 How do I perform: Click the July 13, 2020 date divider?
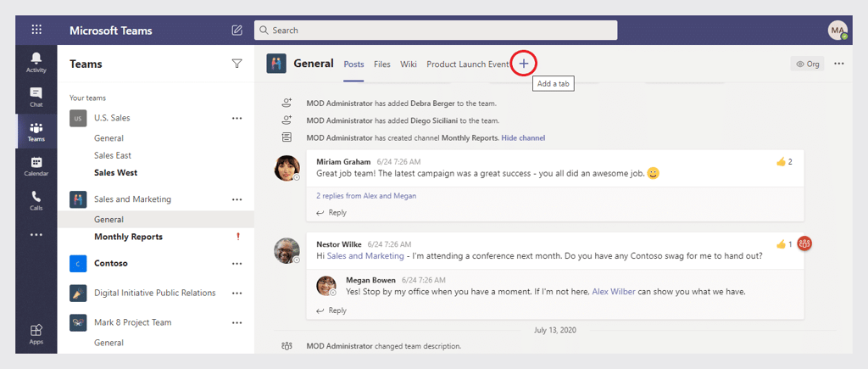[555, 330]
